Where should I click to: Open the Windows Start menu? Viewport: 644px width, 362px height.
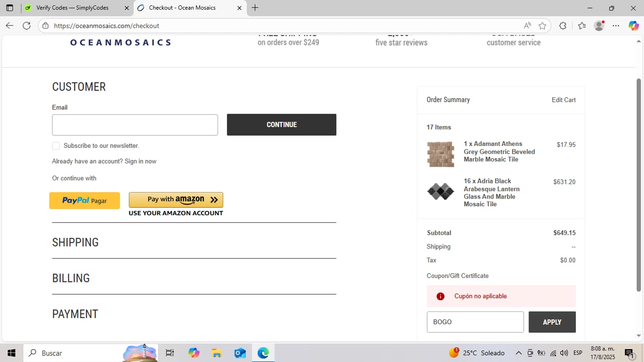coord(12,353)
